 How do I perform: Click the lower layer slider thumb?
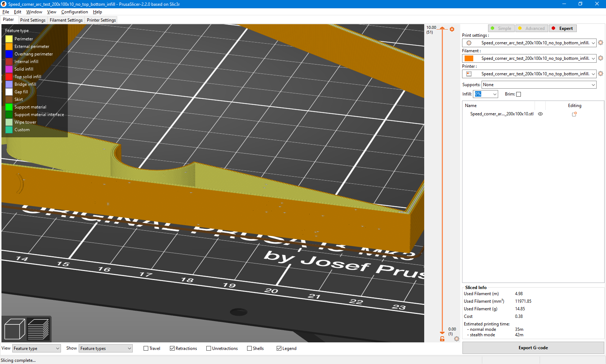(x=442, y=333)
